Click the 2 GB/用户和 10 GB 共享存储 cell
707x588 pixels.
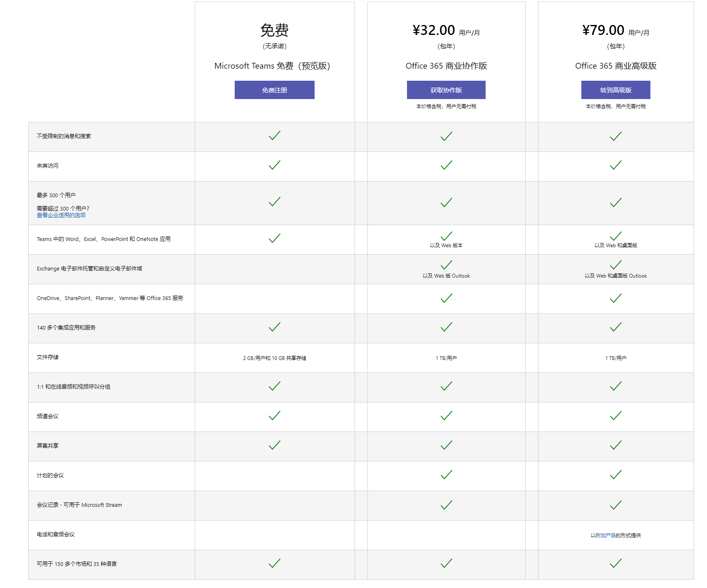click(x=275, y=358)
